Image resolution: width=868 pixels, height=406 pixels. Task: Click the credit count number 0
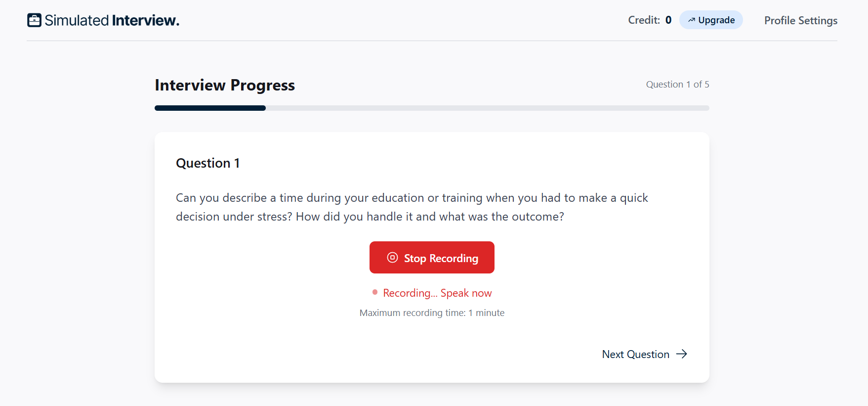point(668,20)
